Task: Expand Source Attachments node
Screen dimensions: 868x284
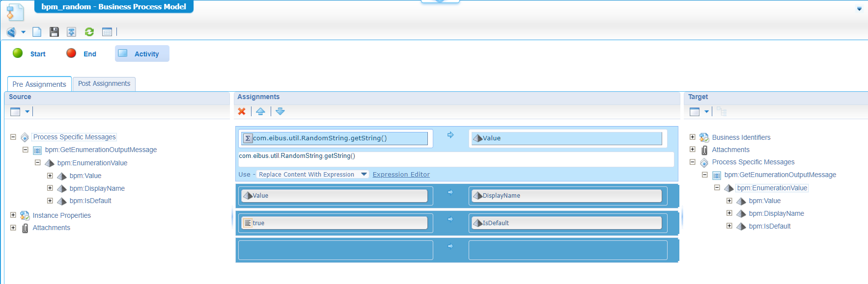Action: click(x=13, y=228)
